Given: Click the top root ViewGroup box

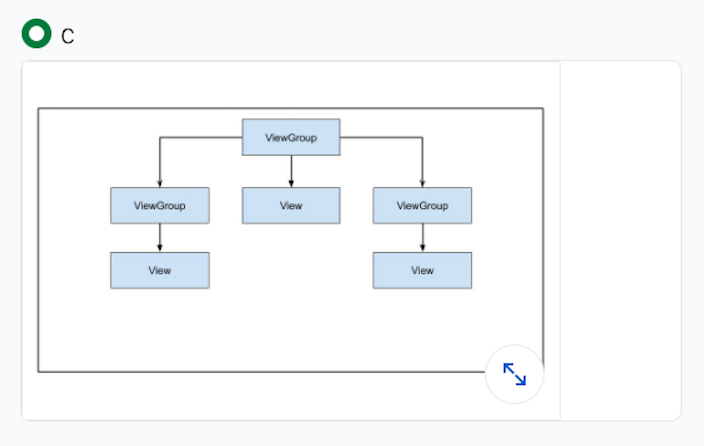Looking at the screenshot, I should pyautogui.click(x=291, y=137).
